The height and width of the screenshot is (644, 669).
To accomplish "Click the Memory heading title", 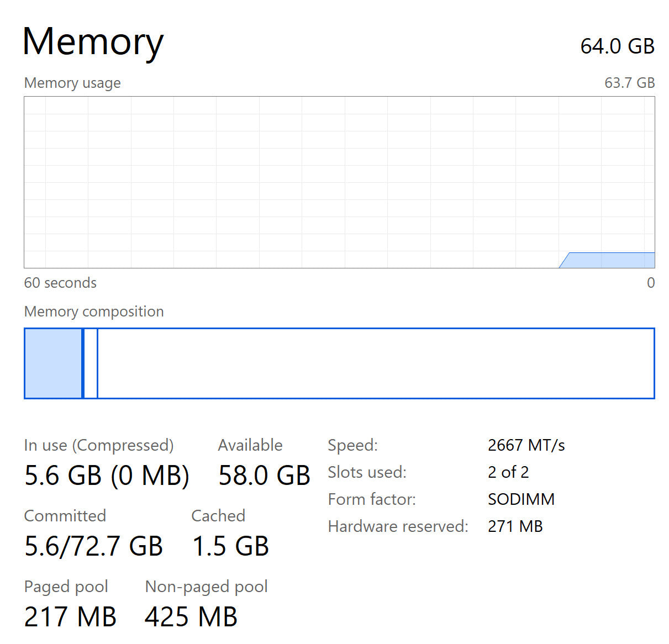I will point(93,43).
